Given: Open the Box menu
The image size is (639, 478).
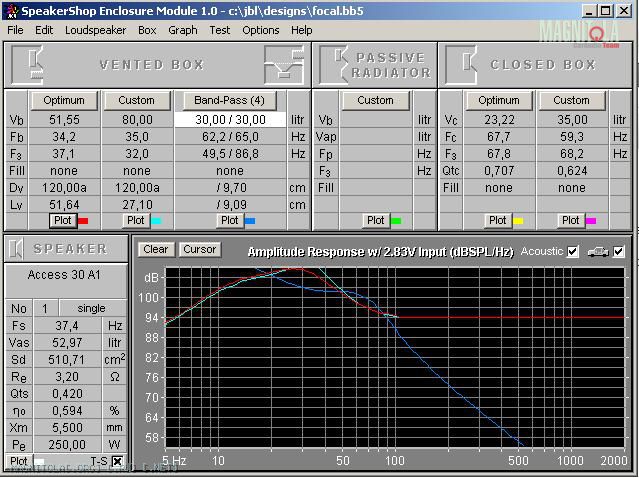Looking at the screenshot, I should coord(147,30).
